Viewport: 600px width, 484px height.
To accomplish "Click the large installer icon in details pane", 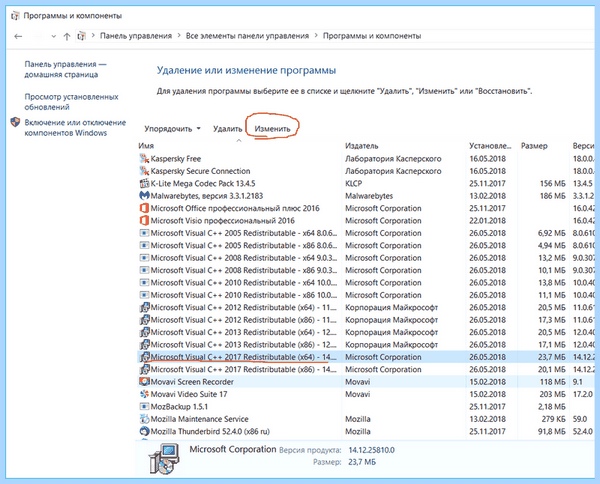I will click(164, 458).
